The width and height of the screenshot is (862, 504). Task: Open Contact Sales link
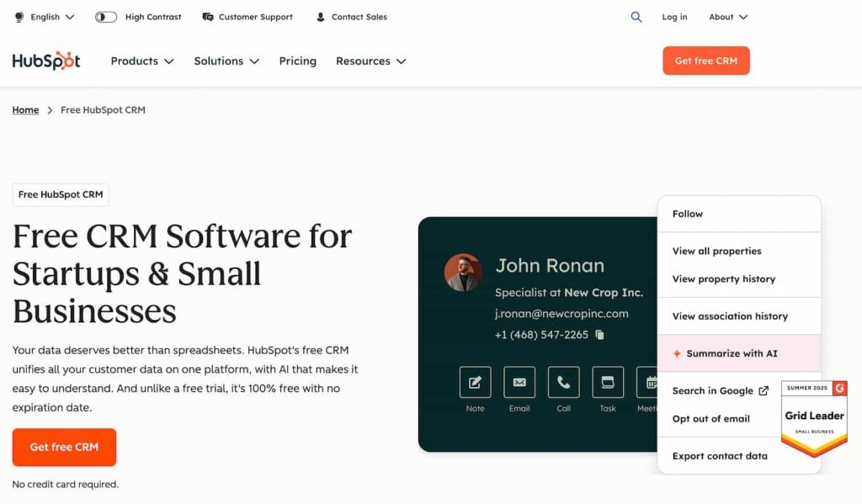(x=351, y=17)
